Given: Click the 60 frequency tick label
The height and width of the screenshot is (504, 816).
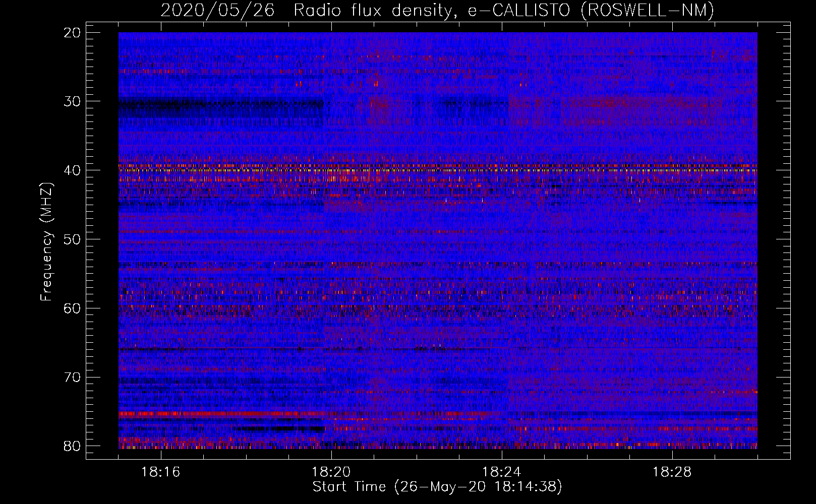Looking at the screenshot, I should tap(73, 308).
